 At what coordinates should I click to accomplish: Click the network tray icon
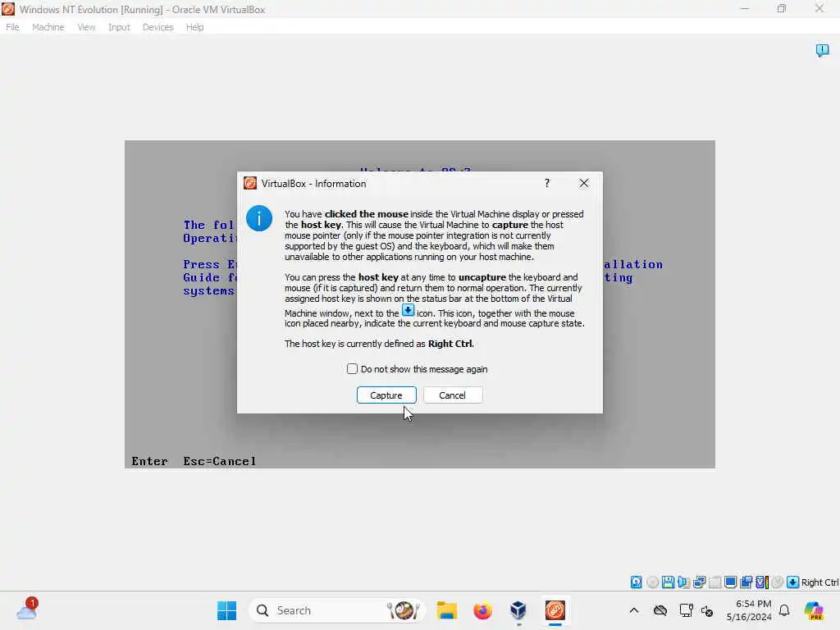(x=686, y=610)
